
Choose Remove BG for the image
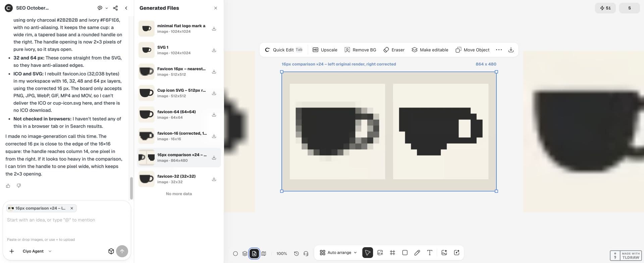tap(360, 50)
